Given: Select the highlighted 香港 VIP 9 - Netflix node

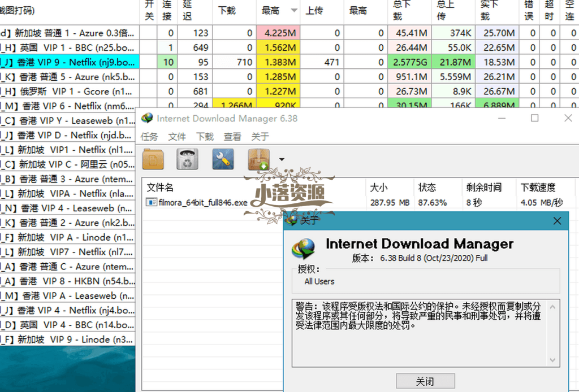Looking at the screenshot, I should [70, 62].
